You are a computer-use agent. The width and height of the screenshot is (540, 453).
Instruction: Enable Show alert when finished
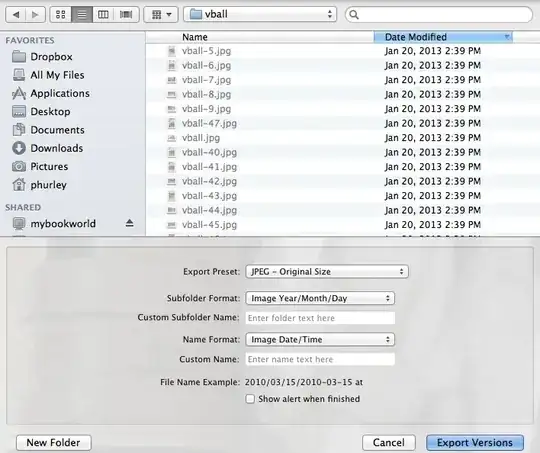[250, 399]
